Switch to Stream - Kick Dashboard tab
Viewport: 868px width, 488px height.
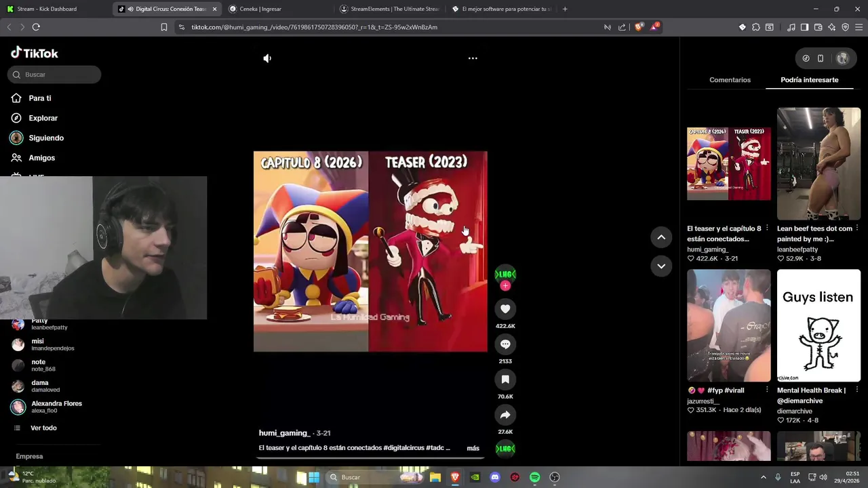coord(56,9)
